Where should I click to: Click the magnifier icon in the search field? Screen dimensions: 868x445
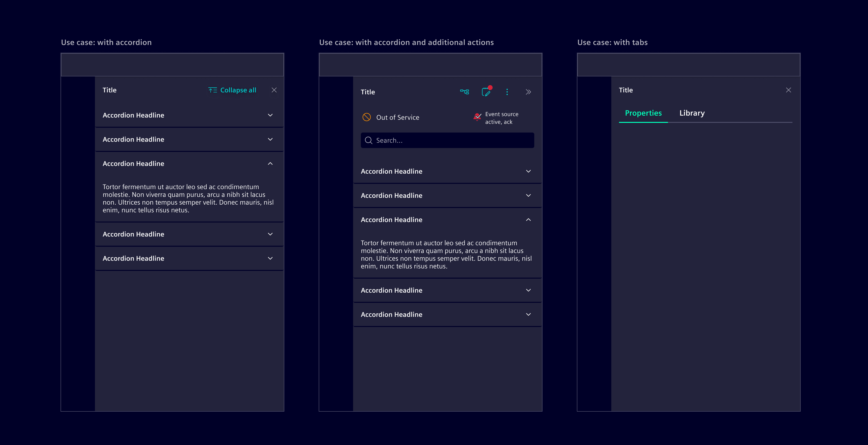tap(369, 140)
